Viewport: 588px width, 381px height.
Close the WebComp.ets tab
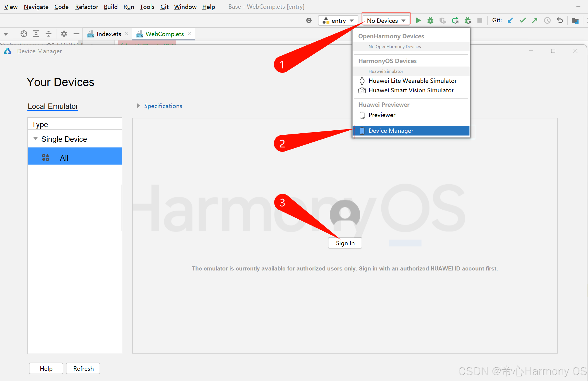coord(189,34)
